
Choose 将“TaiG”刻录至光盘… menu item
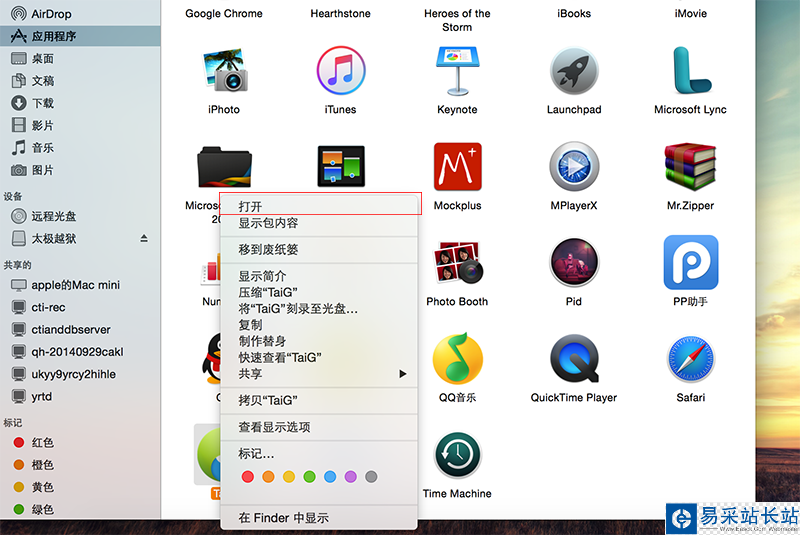319,309
